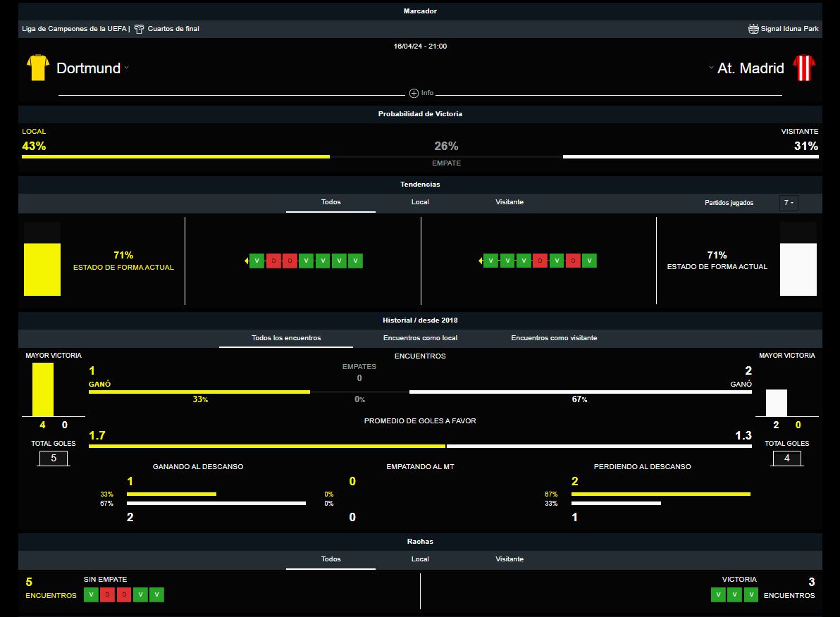Switch to Visitante tab in Tendencias

(x=509, y=202)
